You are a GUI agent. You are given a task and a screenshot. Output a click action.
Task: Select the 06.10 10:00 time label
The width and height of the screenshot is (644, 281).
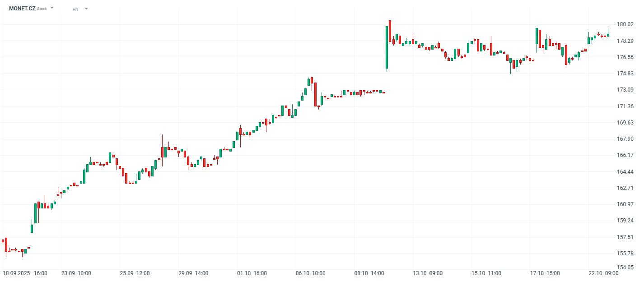(311, 273)
